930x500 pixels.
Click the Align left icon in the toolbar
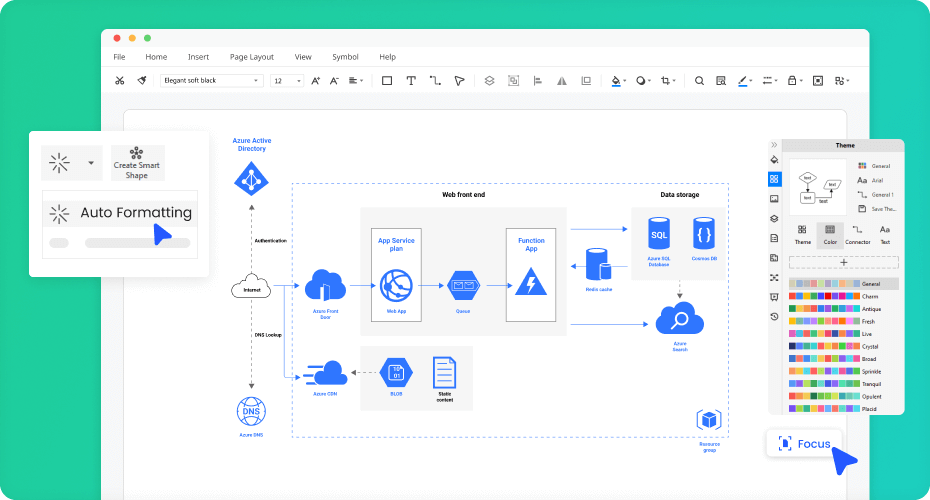(x=538, y=81)
